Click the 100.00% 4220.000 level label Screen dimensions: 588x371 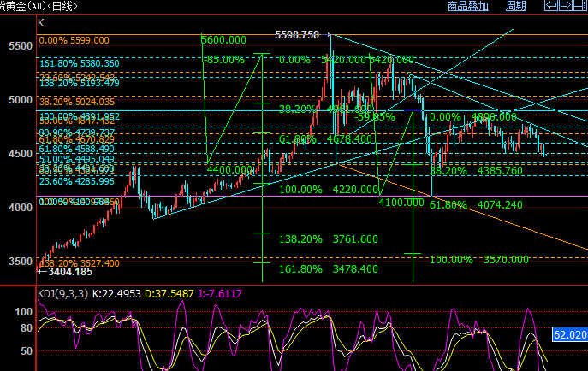tap(329, 190)
